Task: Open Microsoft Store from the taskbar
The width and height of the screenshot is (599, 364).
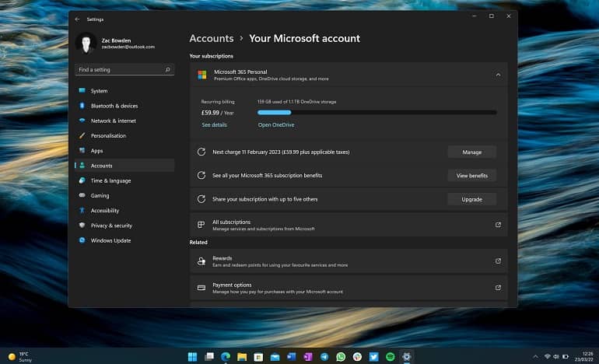Action: pyautogui.click(x=258, y=357)
